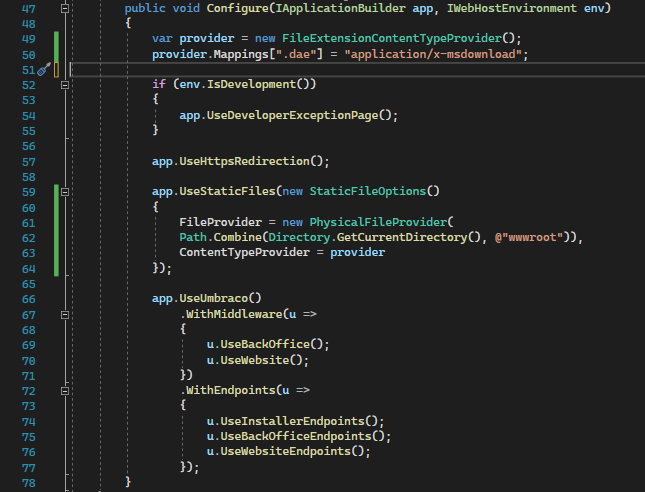This screenshot has height=492, width=645.
Task: Click line number 66 in the gutter
Action: (28, 299)
